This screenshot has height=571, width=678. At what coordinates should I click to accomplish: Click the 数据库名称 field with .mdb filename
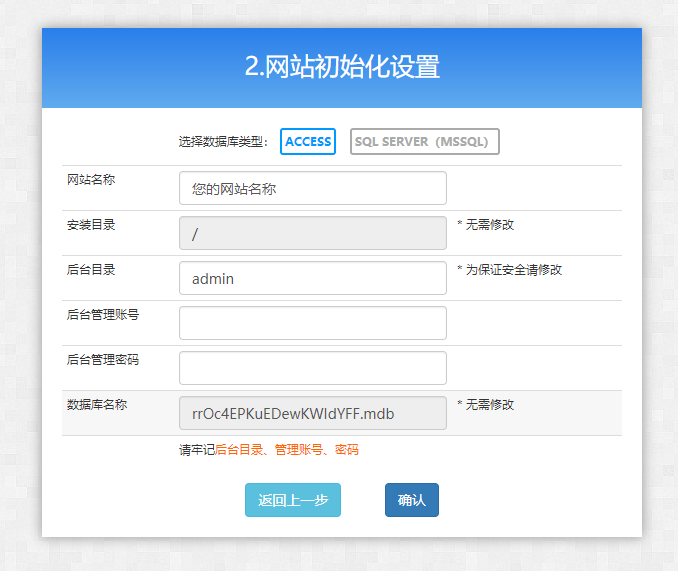coord(312,413)
